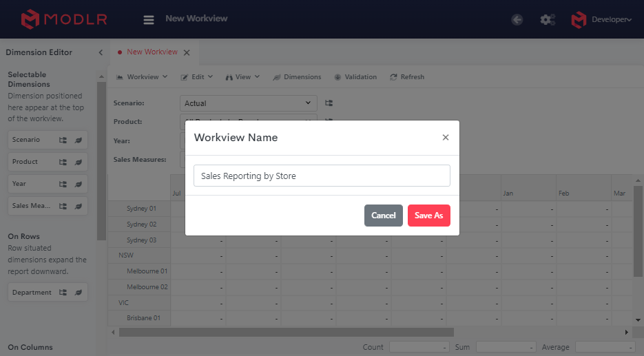Close the Workview Name dialog

pyautogui.click(x=446, y=138)
